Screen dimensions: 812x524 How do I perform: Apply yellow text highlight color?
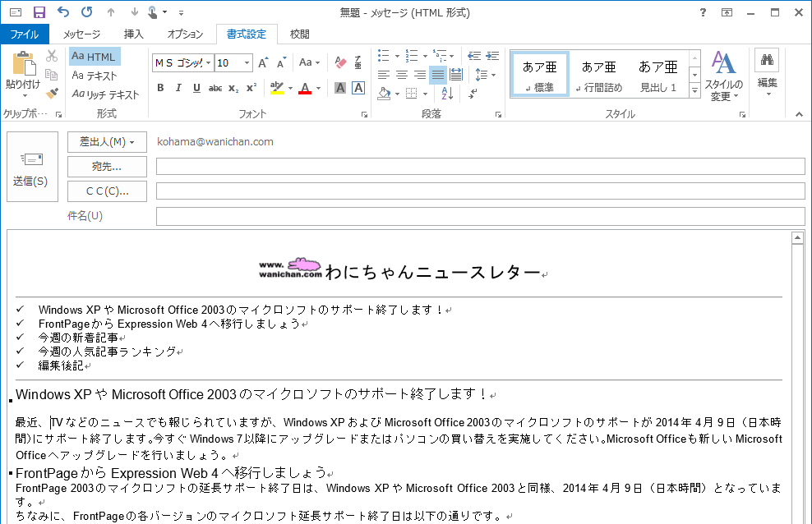click(x=277, y=88)
